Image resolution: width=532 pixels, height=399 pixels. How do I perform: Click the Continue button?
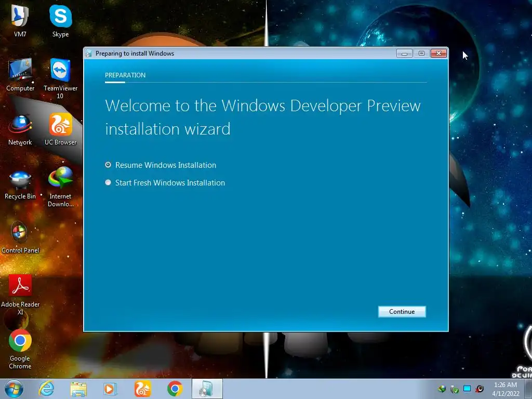coord(402,312)
